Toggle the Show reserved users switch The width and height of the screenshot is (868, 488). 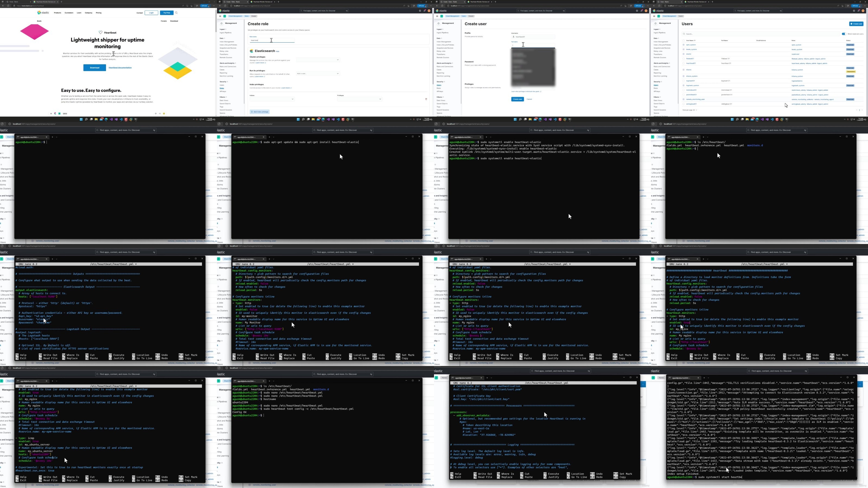point(844,34)
